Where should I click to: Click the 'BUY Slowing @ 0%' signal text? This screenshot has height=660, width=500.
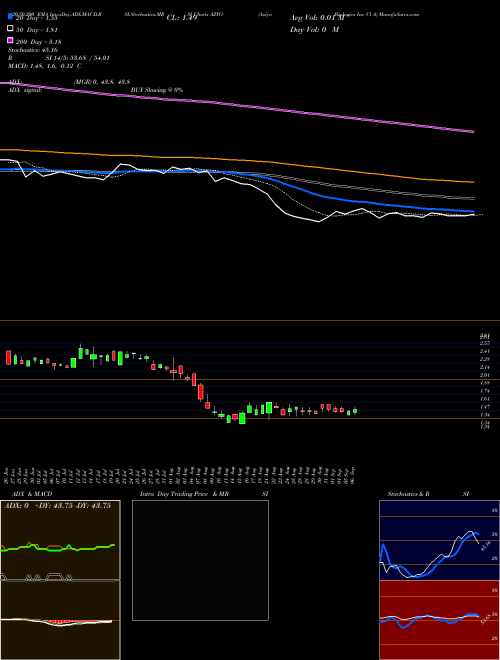[157, 90]
